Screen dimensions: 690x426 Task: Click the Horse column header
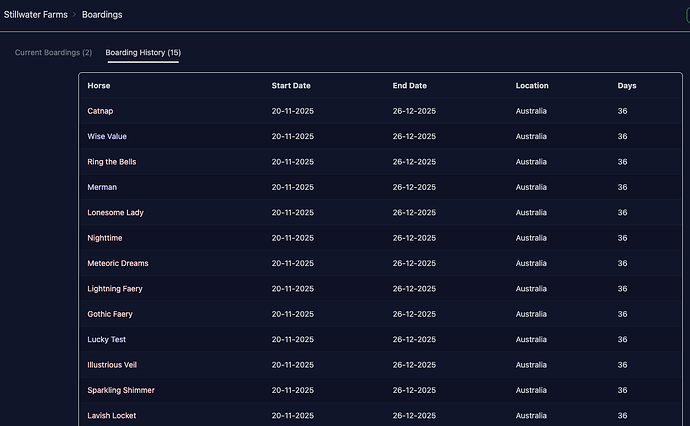[99, 86]
